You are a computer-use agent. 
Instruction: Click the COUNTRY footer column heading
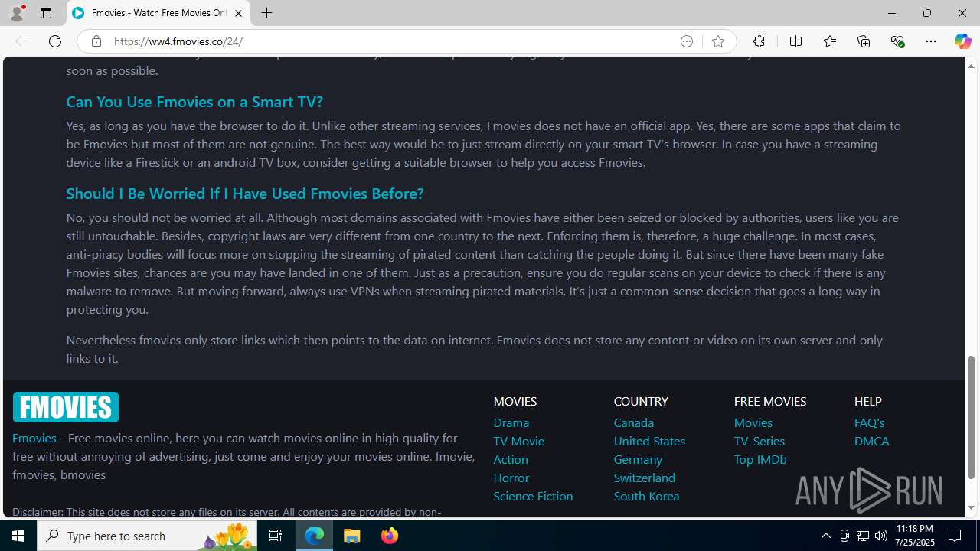641,401
